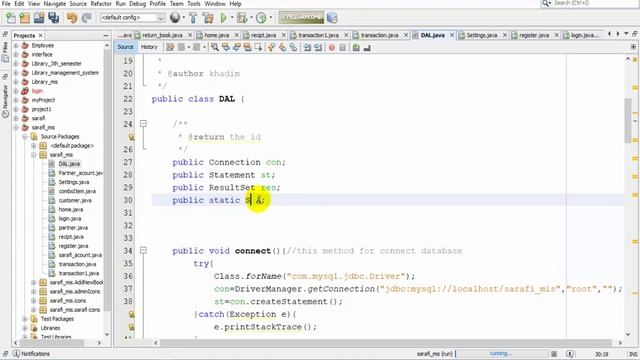The height and width of the screenshot is (360, 640).
Task: Click the hint lightbulb on line 25
Action: tap(131, 137)
